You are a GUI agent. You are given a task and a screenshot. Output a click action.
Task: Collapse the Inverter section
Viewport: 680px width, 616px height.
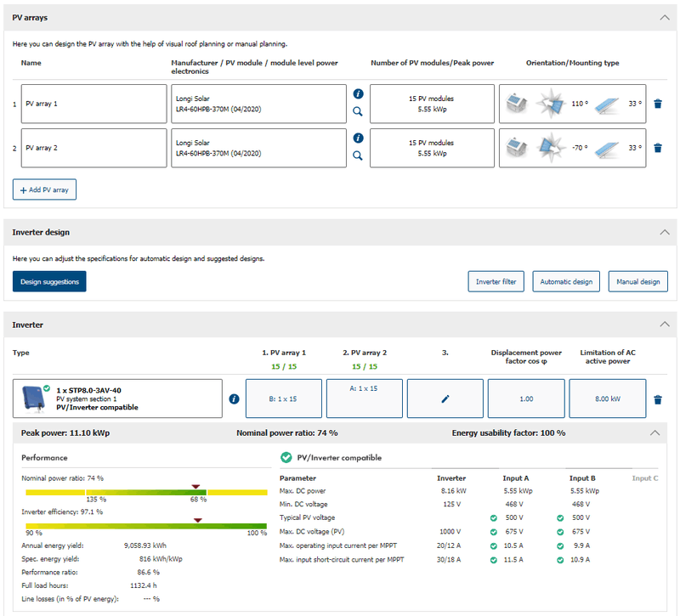(x=664, y=325)
